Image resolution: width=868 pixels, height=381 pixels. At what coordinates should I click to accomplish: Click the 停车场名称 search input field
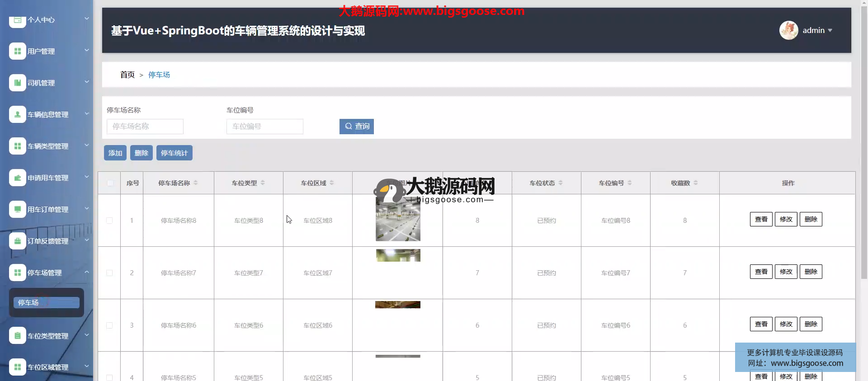pos(145,127)
